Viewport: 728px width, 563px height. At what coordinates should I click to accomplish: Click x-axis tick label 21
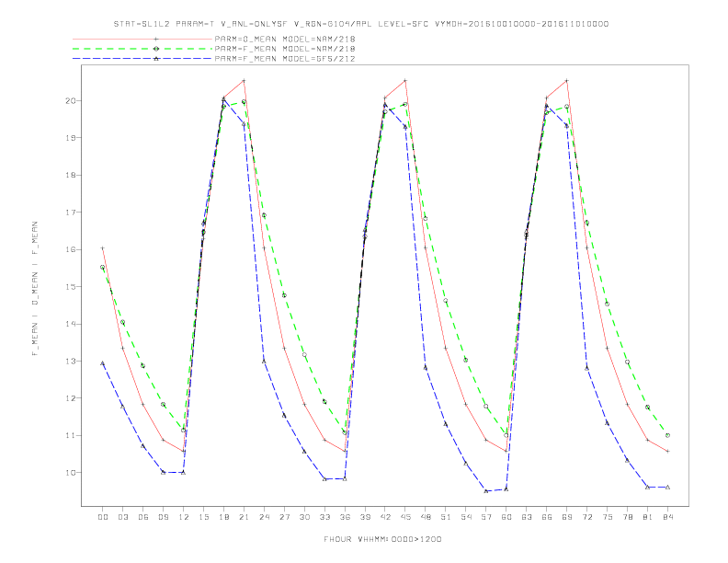coord(244,517)
